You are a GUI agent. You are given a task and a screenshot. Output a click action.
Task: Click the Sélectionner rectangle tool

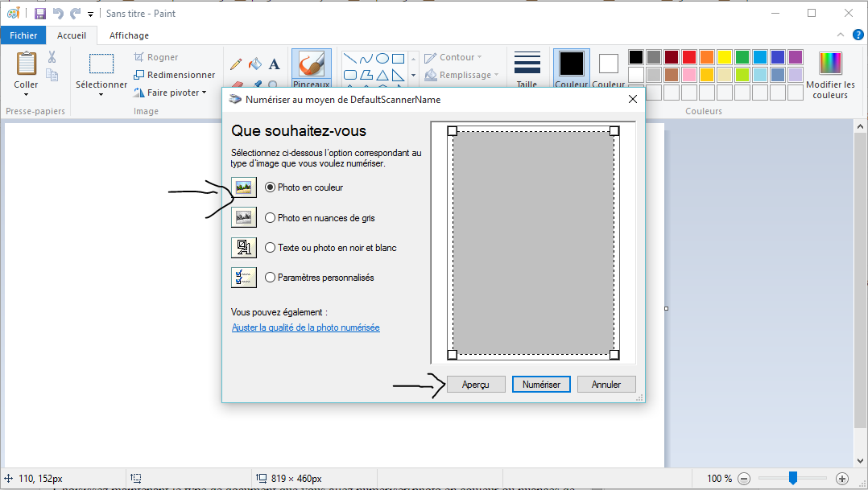tap(101, 64)
